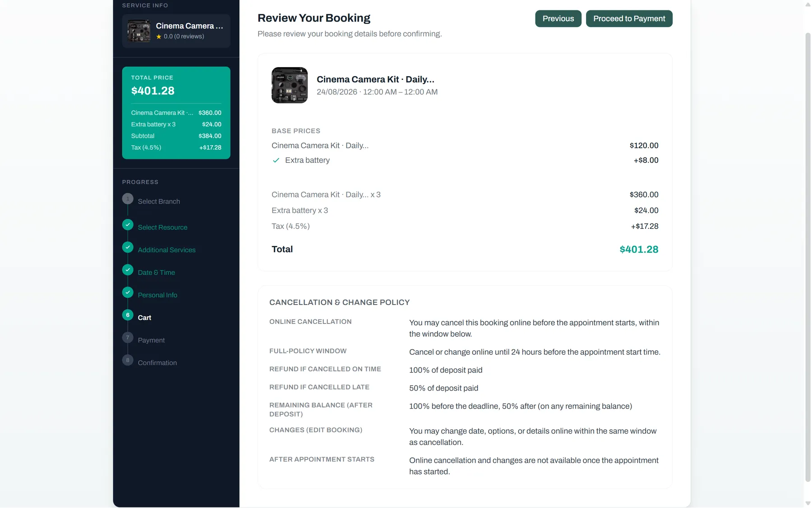Screen dimensions: 812x508
Task: Jump to Date & Time step
Action: [x=156, y=272]
